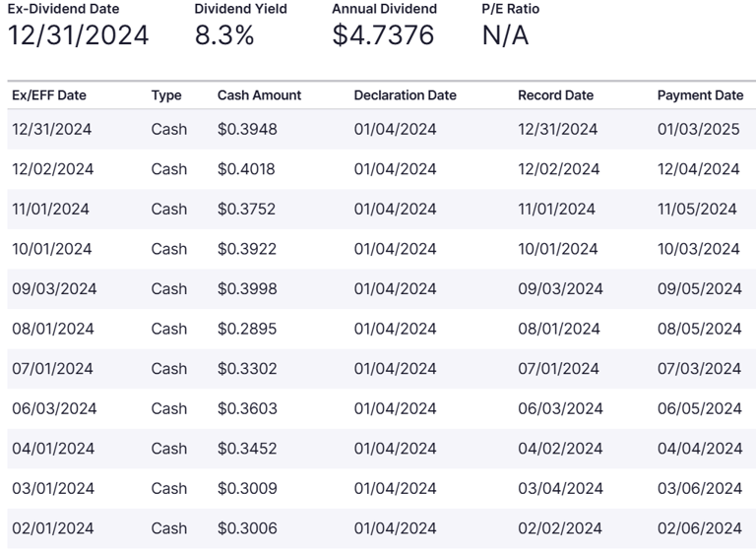
Task: Click the Declaration Date column header
Action: (x=405, y=95)
